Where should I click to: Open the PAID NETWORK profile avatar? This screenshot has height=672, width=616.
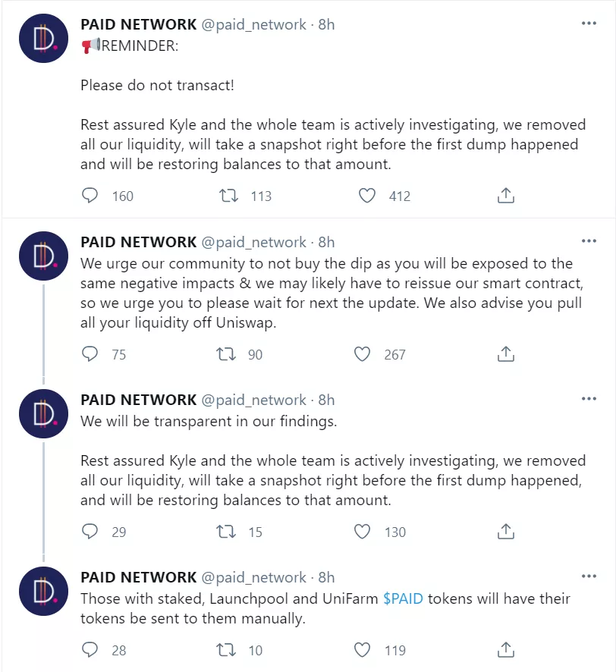(x=43, y=38)
